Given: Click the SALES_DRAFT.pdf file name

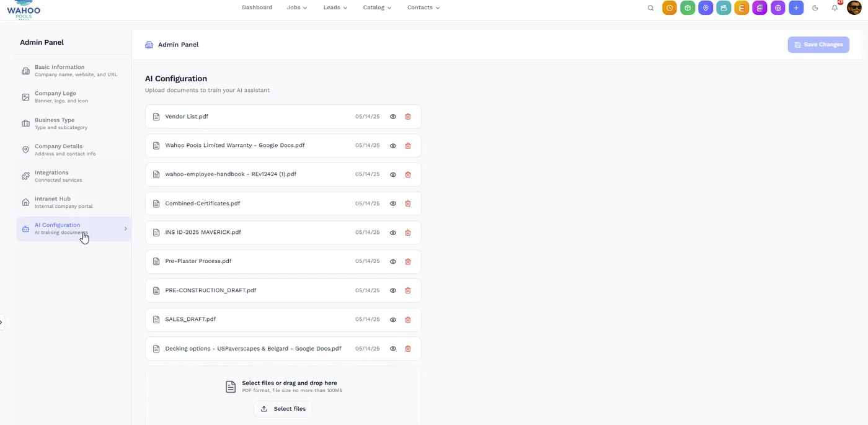Looking at the screenshot, I should [190, 320].
